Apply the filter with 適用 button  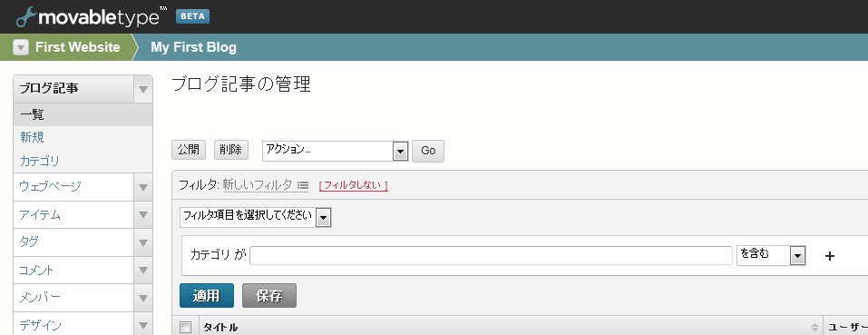(207, 296)
